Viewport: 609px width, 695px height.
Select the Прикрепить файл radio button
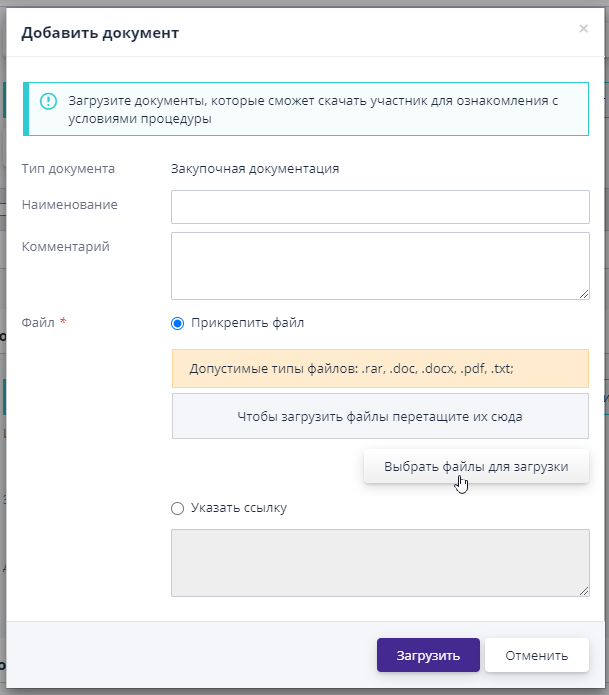178,323
